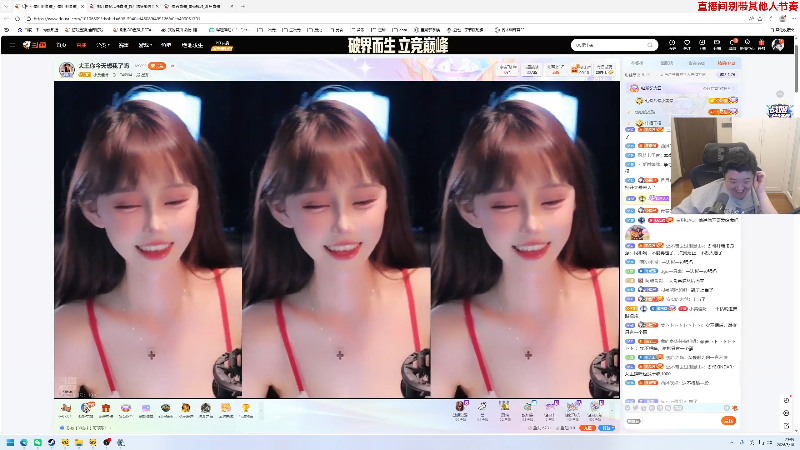Open the heart follow-list icon in the top navigation
Viewport: 800px width, 450px height.
[687, 44]
